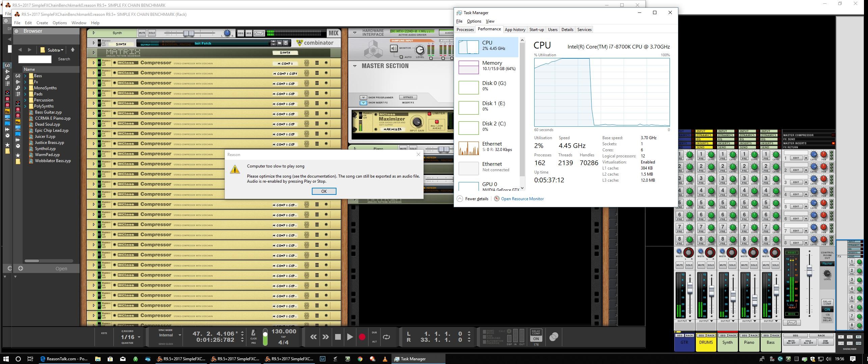
Task: Click the Bypass button in Master Section
Action: tap(408, 97)
